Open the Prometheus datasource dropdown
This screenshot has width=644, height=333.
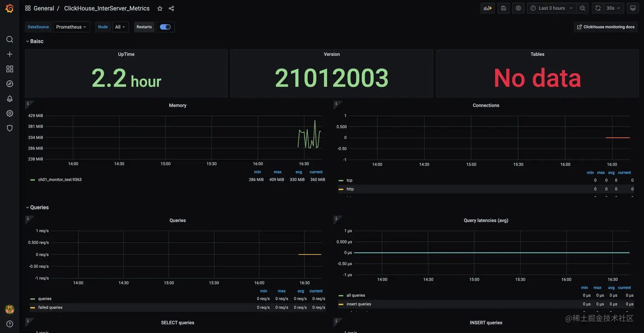71,27
